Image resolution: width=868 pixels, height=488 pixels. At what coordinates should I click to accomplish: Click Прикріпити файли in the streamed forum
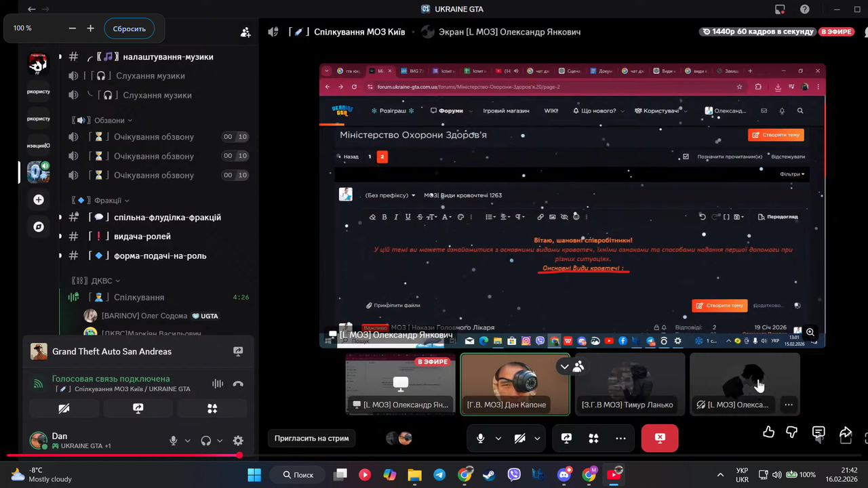[393, 306]
